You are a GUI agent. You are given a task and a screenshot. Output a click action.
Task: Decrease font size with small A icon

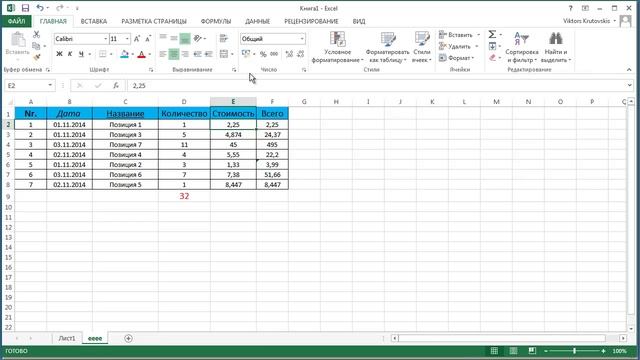148,39
